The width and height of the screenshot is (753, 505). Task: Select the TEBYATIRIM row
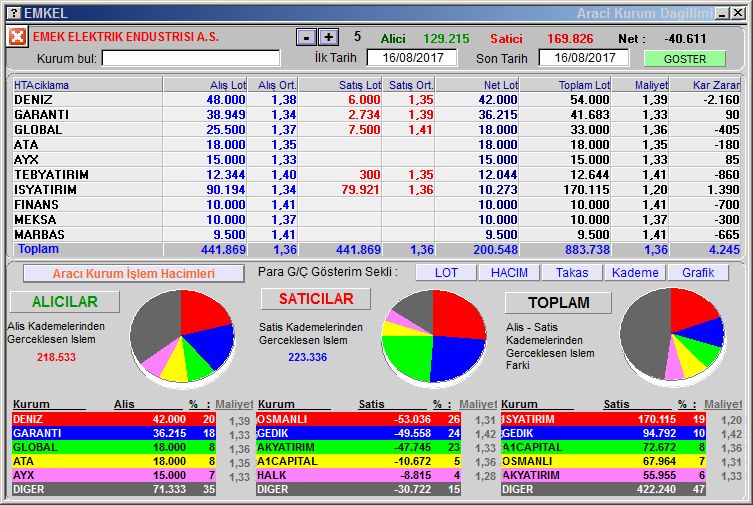pos(376,175)
